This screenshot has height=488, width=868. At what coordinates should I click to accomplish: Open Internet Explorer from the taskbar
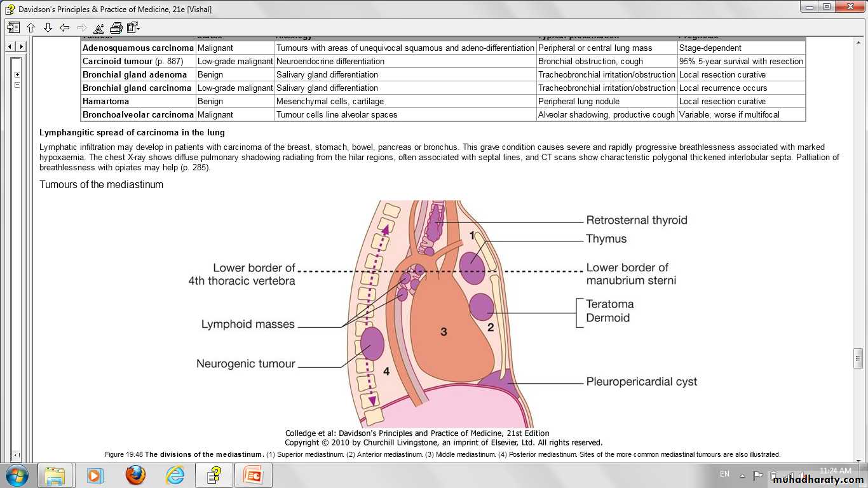[175, 475]
